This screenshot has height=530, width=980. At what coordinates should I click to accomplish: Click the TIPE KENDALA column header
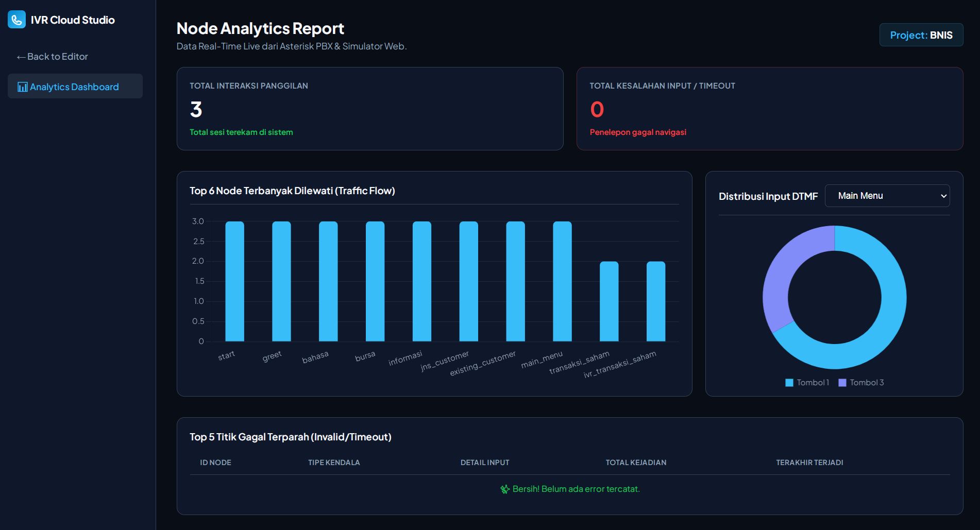tap(334, 463)
